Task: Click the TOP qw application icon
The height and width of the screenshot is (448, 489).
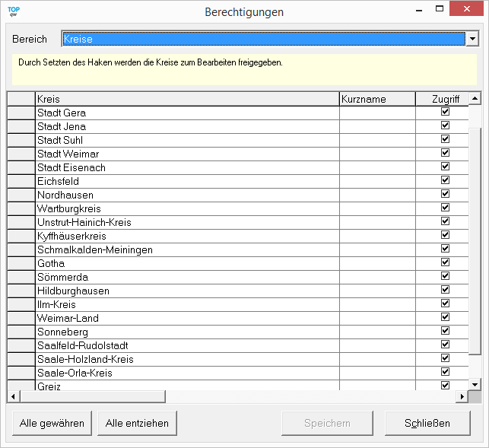Action: [13, 11]
